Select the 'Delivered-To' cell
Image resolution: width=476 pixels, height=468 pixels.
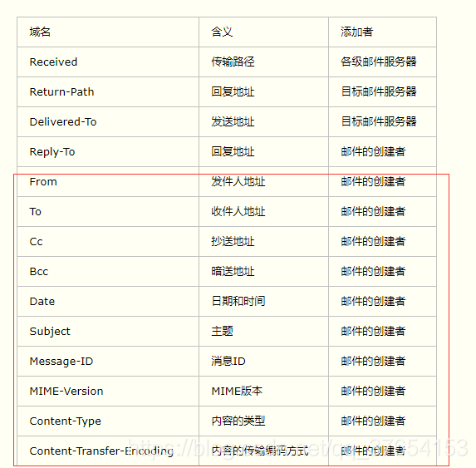click(108, 122)
